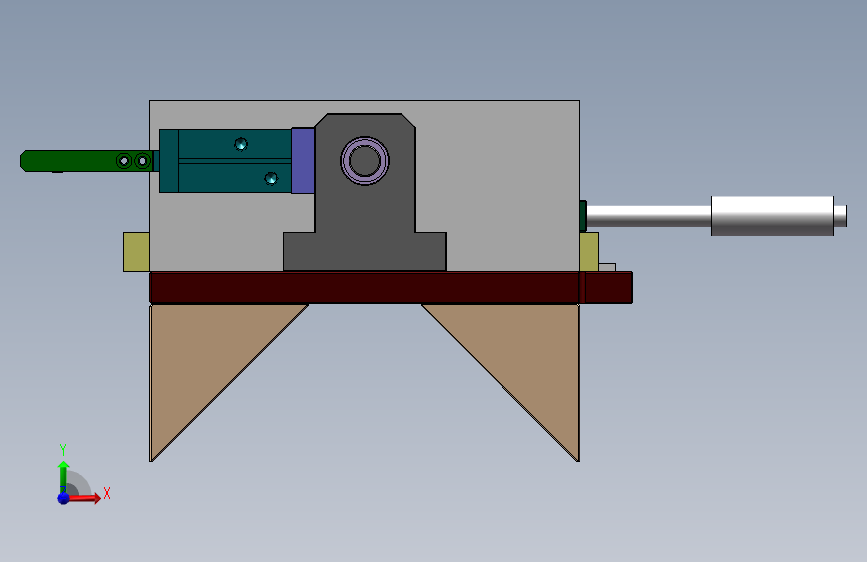Click the right bolt on green lever
867x562 pixels.
coord(143,161)
